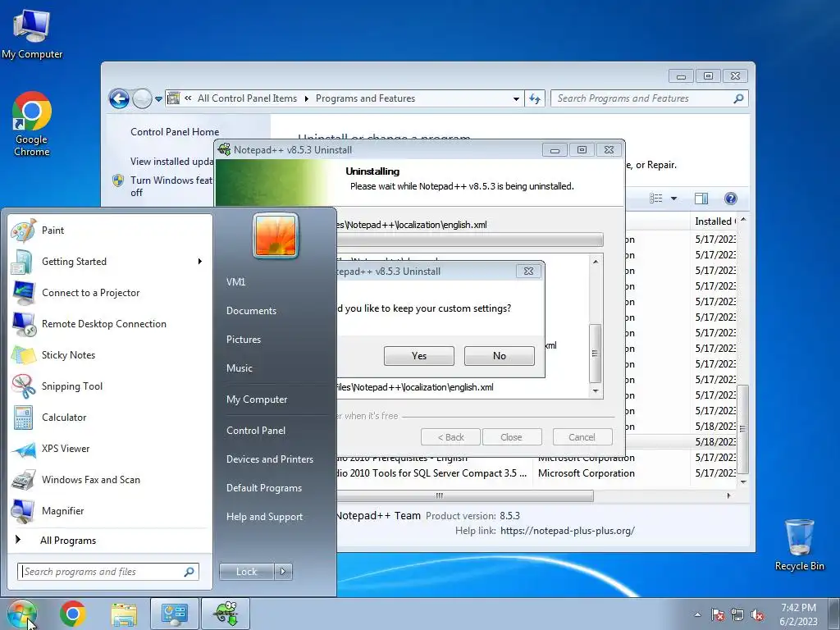Click the Action Center flag tray icon

[x=718, y=615]
